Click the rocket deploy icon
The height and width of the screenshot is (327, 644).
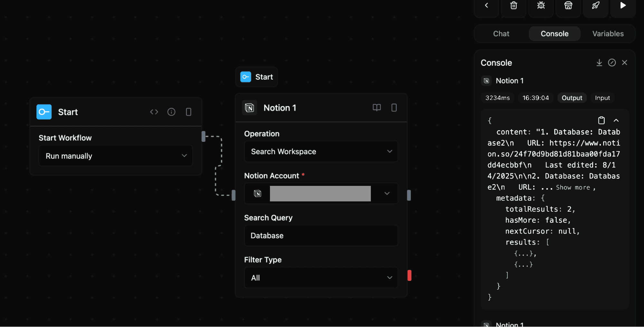[595, 5]
